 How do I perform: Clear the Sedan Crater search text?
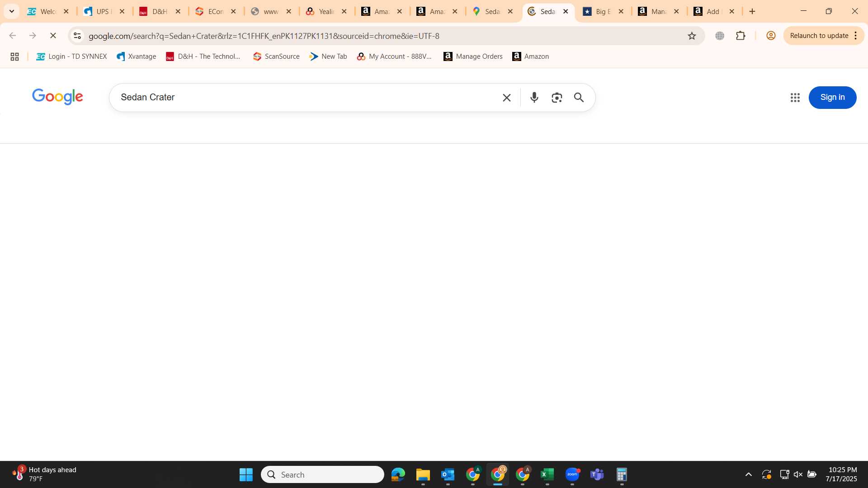click(506, 98)
